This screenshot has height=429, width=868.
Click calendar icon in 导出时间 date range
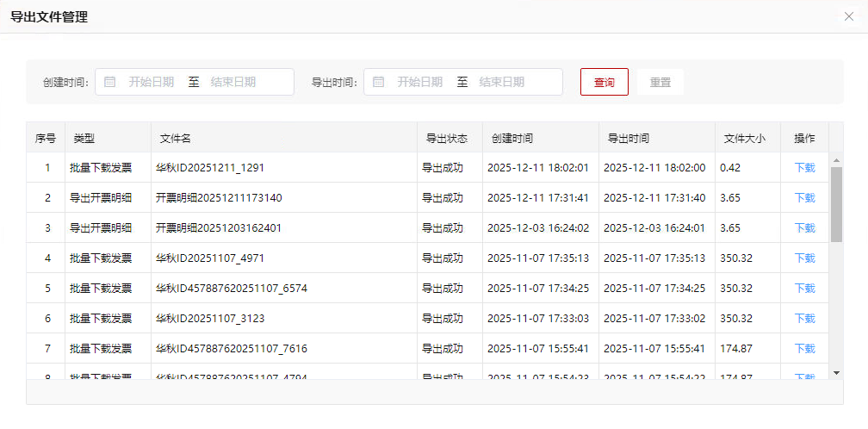tap(378, 82)
